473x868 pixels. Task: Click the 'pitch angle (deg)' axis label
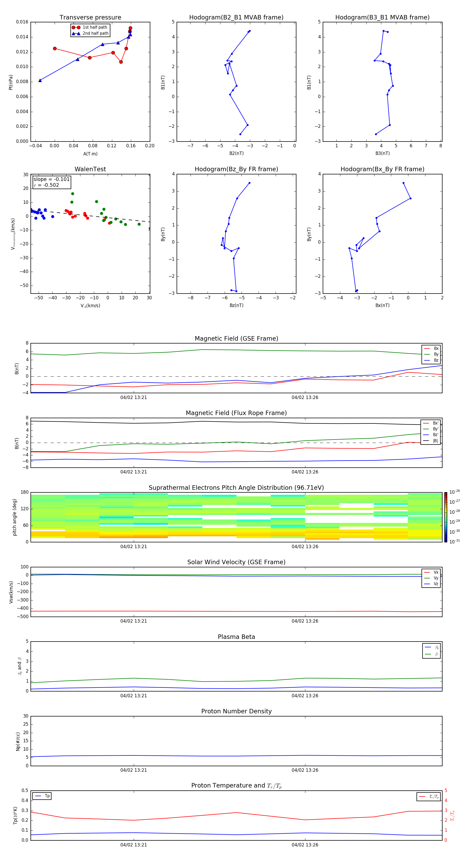pyautogui.click(x=14, y=517)
